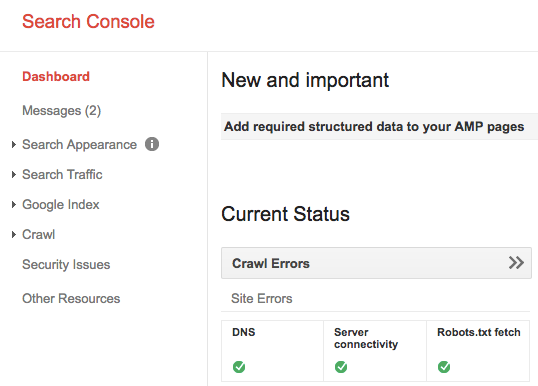Image resolution: width=538 pixels, height=386 pixels.
Task: Open the Dashboard page
Action: pyautogui.click(x=56, y=76)
